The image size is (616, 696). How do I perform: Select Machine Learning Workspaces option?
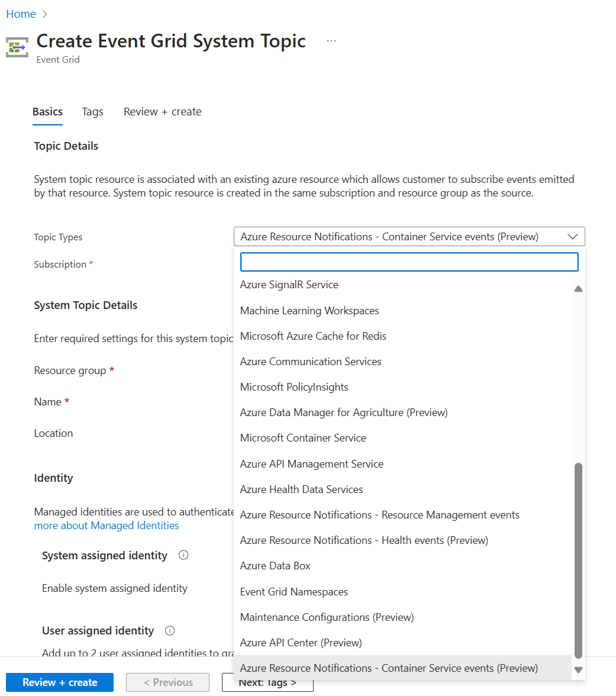[x=403, y=311]
